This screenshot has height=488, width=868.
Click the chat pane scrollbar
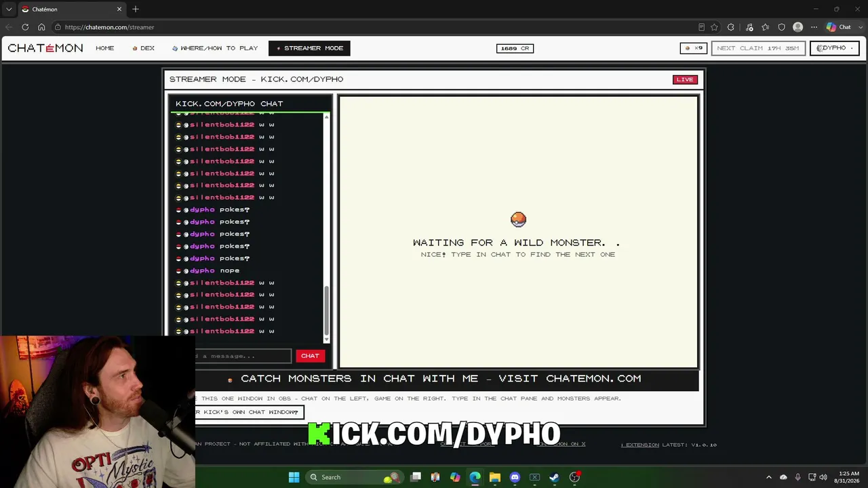click(x=326, y=310)
